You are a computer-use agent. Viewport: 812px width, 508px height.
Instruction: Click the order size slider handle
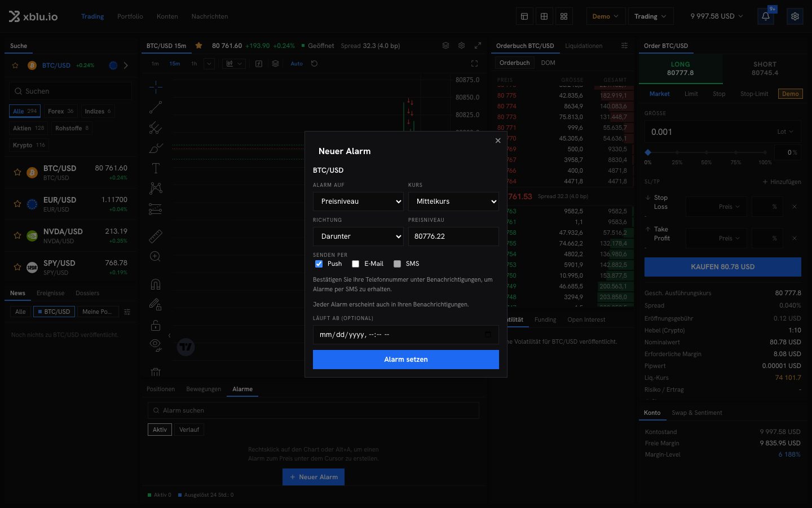[648, 152]
